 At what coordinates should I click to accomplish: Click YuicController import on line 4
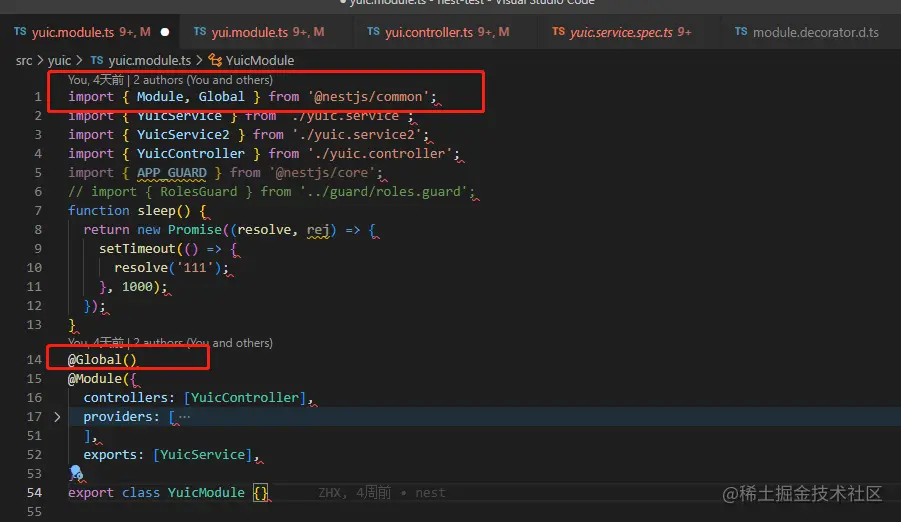(x=190, y=153)
